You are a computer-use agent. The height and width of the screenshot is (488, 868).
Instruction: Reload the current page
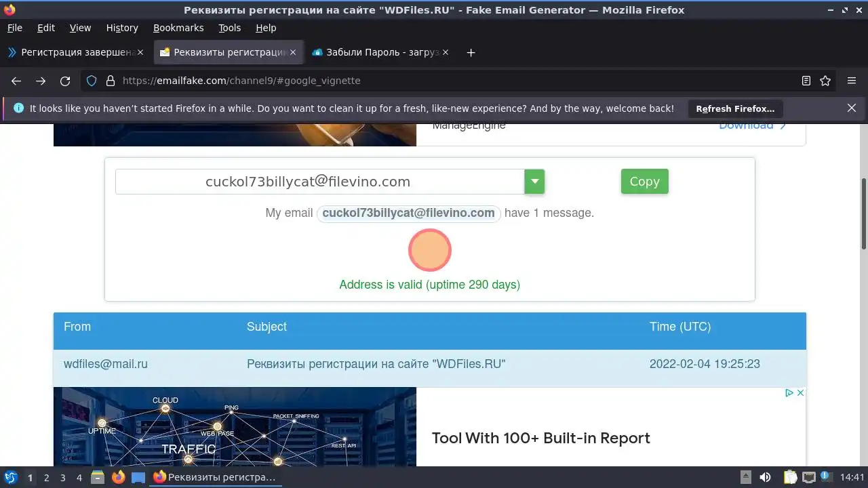point(65,81)
